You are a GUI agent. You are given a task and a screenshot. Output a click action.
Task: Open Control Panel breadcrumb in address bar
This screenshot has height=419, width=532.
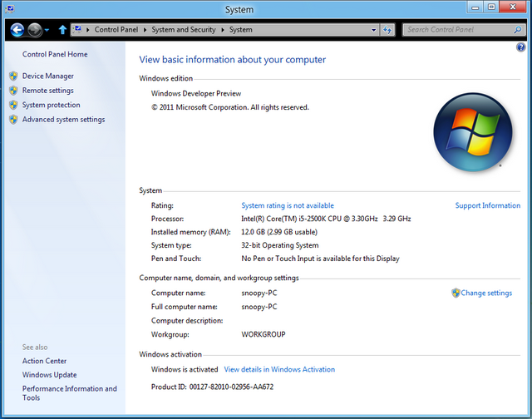116,30
